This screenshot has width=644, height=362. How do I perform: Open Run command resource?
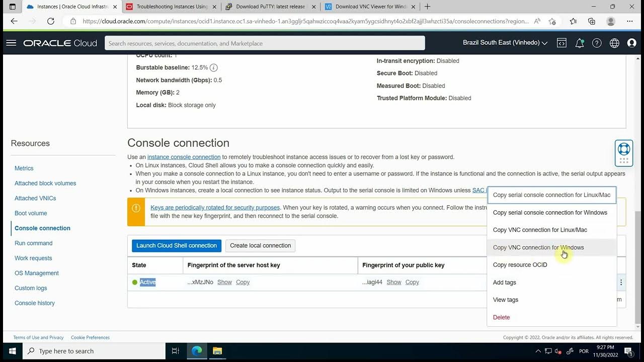pos(33,243)
